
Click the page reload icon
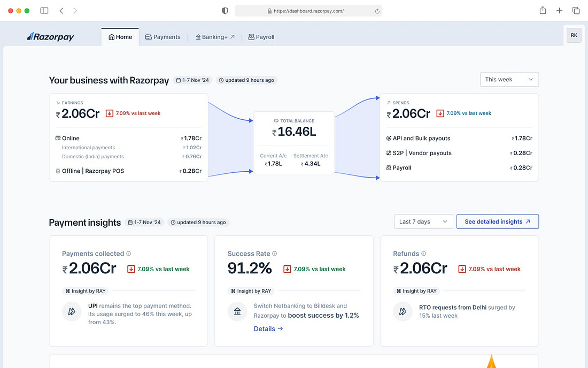pos(377,11)
